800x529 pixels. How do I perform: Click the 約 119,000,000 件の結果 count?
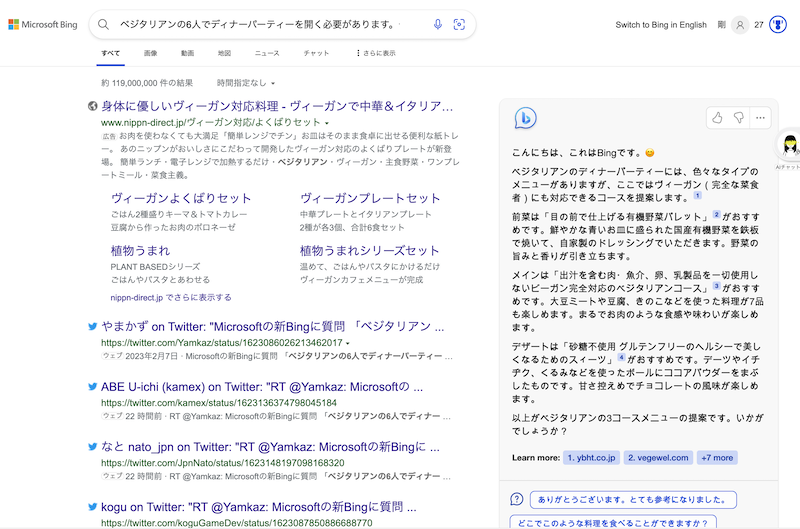(x=147, y=83)
